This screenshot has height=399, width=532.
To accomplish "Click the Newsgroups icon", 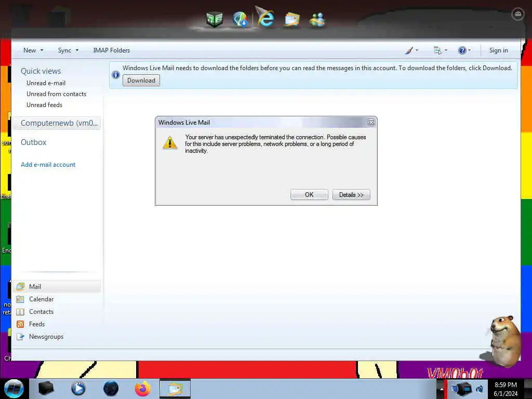I will (x=20, y=337).
